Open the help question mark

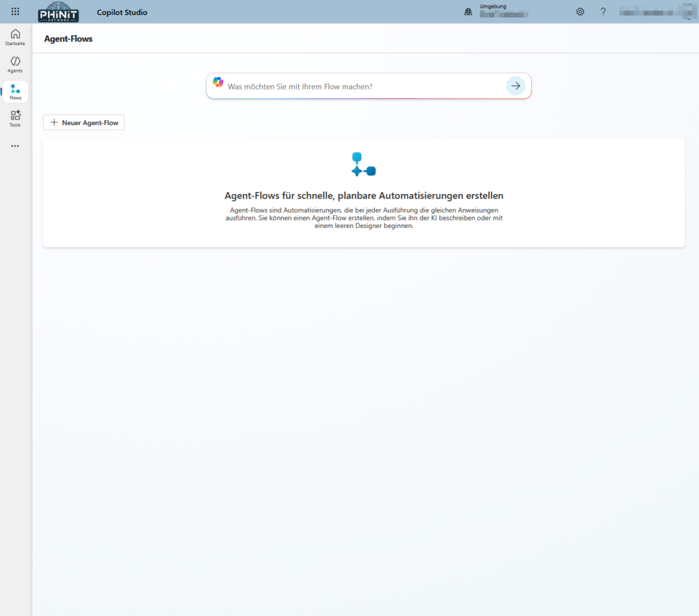(603, 12)
